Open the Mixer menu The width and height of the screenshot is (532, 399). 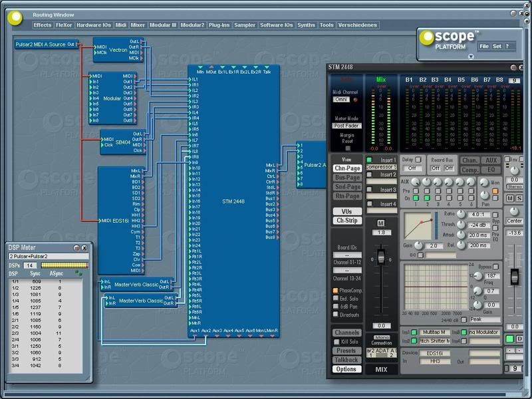point(138,25)
